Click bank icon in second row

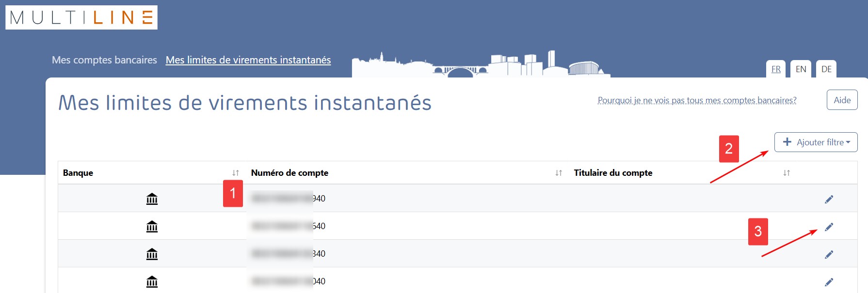pos(152,227)
